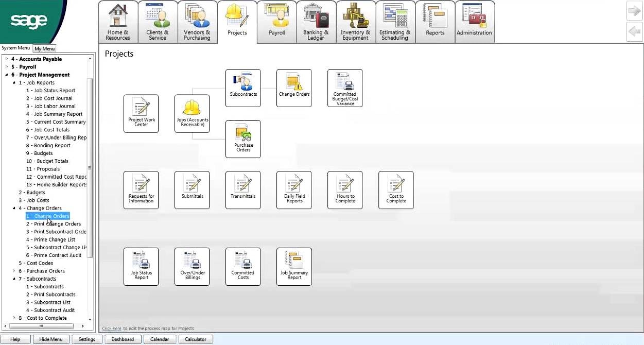Open Committed Budget/Cost Variance icon

(x=345, y=88)
